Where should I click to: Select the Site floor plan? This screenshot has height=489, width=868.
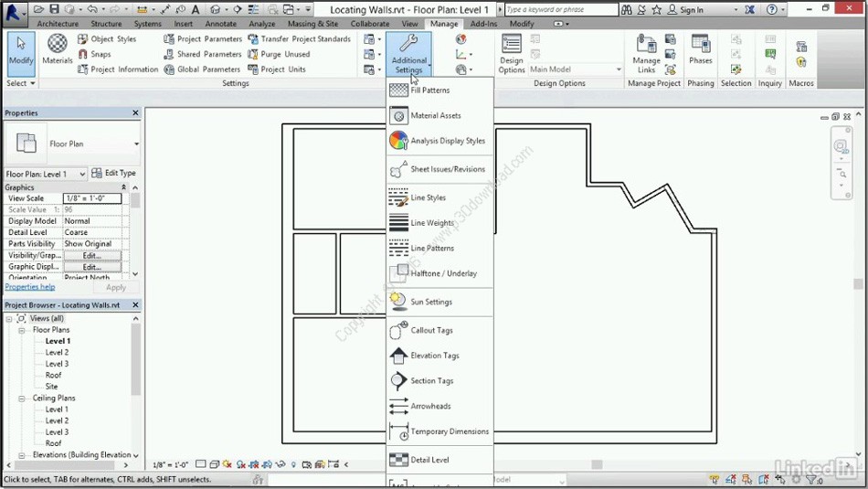coord(51,387)
